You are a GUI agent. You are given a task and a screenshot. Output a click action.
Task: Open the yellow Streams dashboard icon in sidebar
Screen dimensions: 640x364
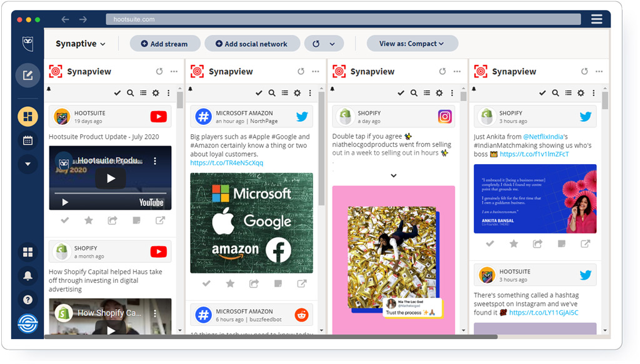click(27, 117)
